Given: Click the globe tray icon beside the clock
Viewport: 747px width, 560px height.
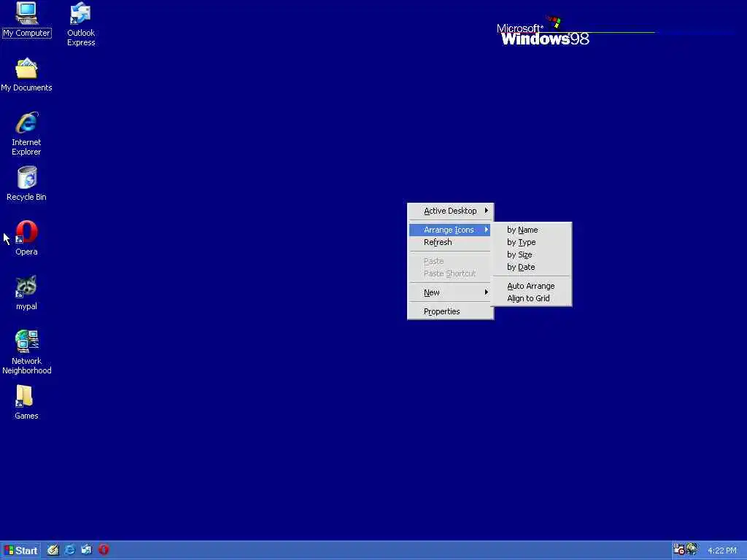Looking at the screenshot, I should [692, 550].
